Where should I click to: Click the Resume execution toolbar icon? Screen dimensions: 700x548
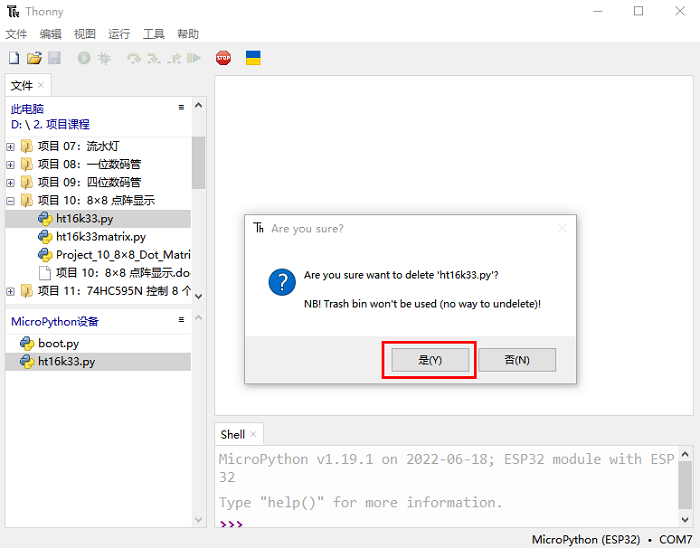[x=194, y=59]
